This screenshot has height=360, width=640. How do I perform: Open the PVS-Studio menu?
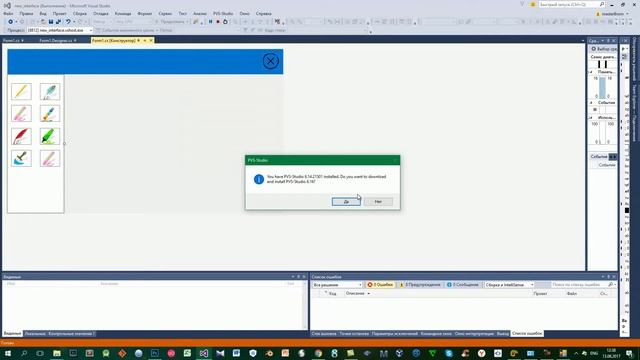pyautogui.click(x=223, y=13)
